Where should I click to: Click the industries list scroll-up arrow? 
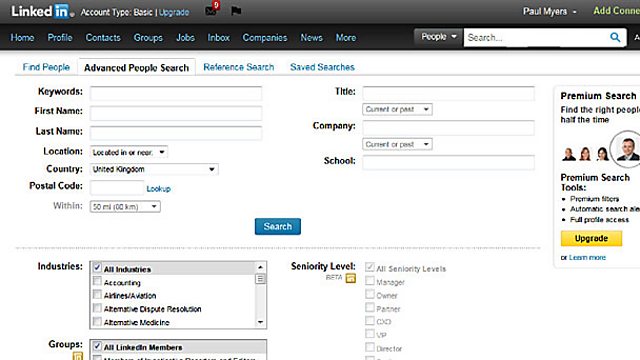[x=260, y=267]
